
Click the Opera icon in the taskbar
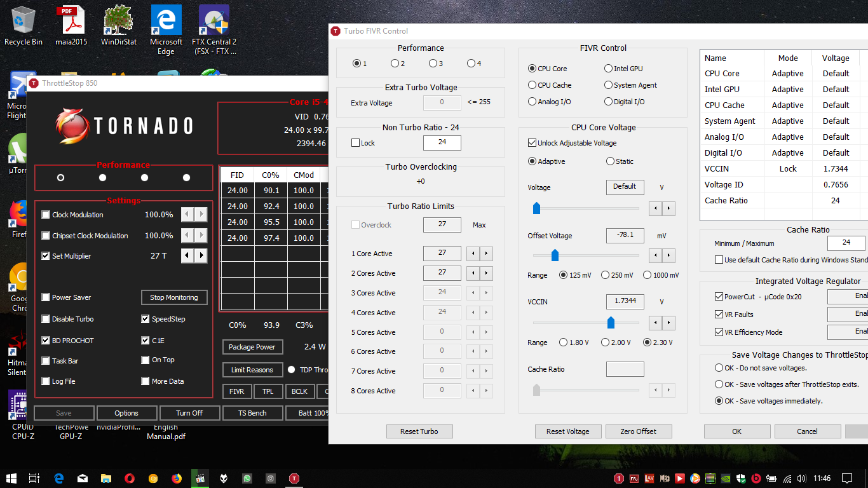click(130, 478)
